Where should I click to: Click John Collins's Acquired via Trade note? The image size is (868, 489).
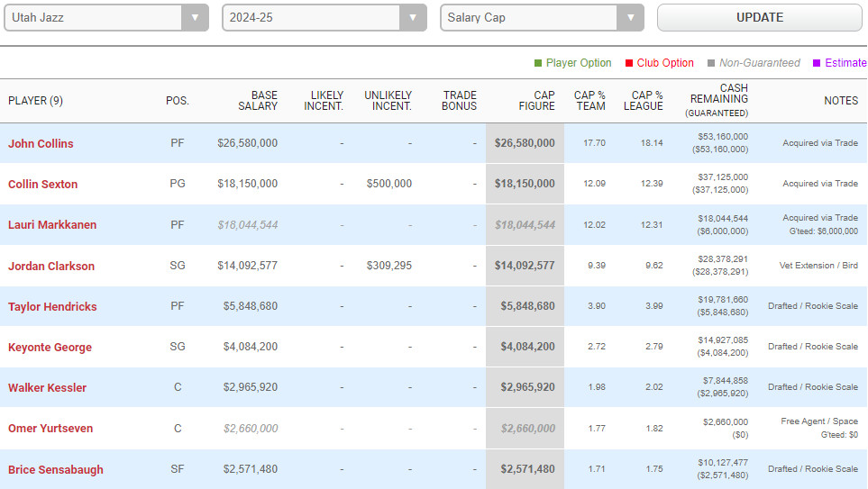[820, 142]
